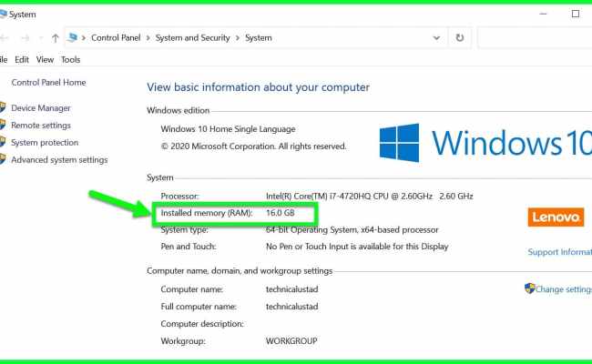Click shield icon next to Device Manager

pos(3,107)
